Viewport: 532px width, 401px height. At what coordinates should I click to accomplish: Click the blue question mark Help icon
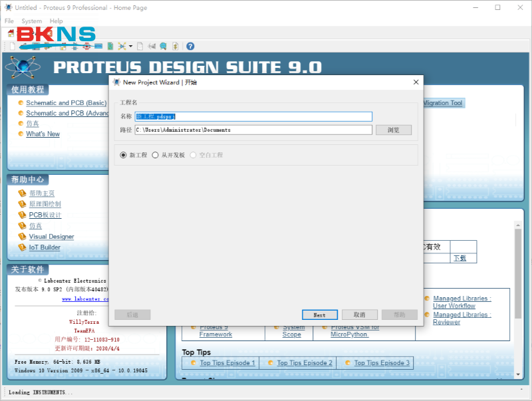tap(190, 46)
